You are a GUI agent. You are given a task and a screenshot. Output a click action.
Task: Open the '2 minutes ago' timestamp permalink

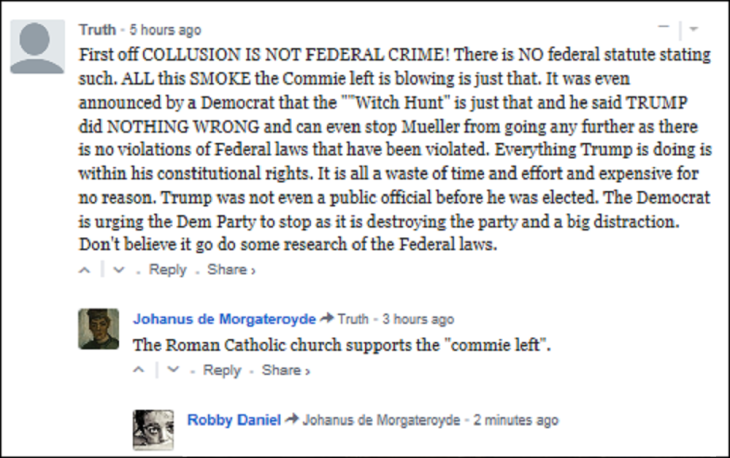click(518, 420)
